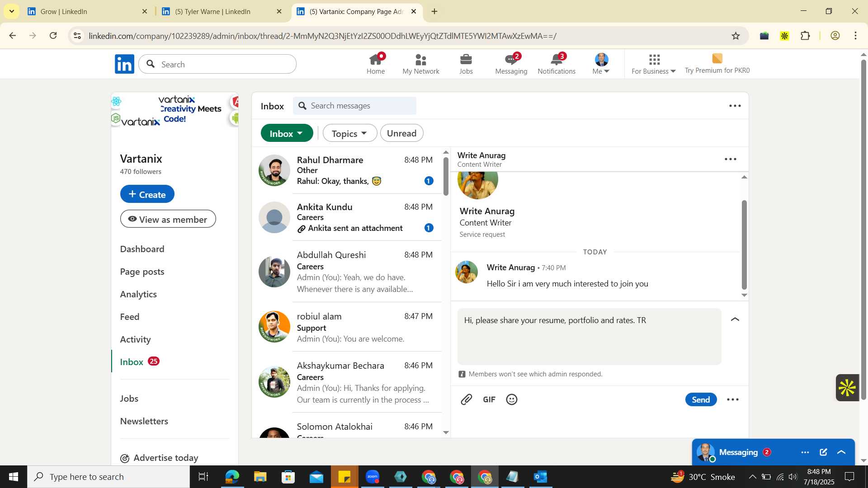
Task: Open Messaging icon in top navigation
Action: coord(511,64)
